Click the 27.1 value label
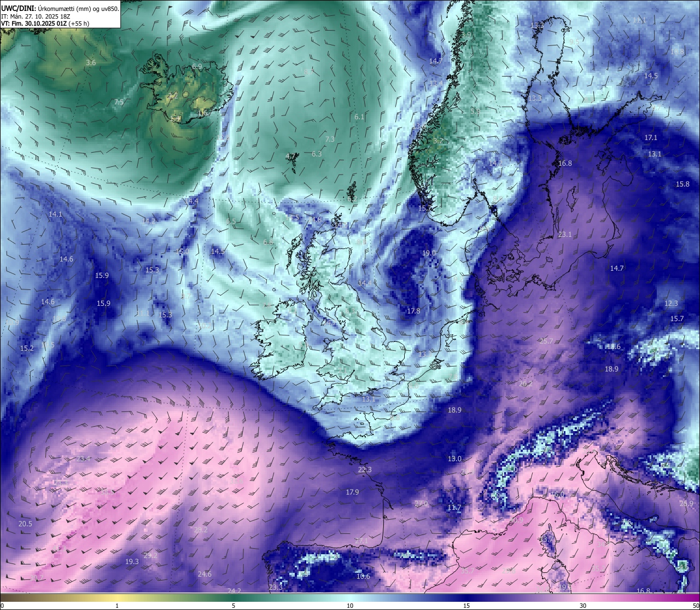 361,541
